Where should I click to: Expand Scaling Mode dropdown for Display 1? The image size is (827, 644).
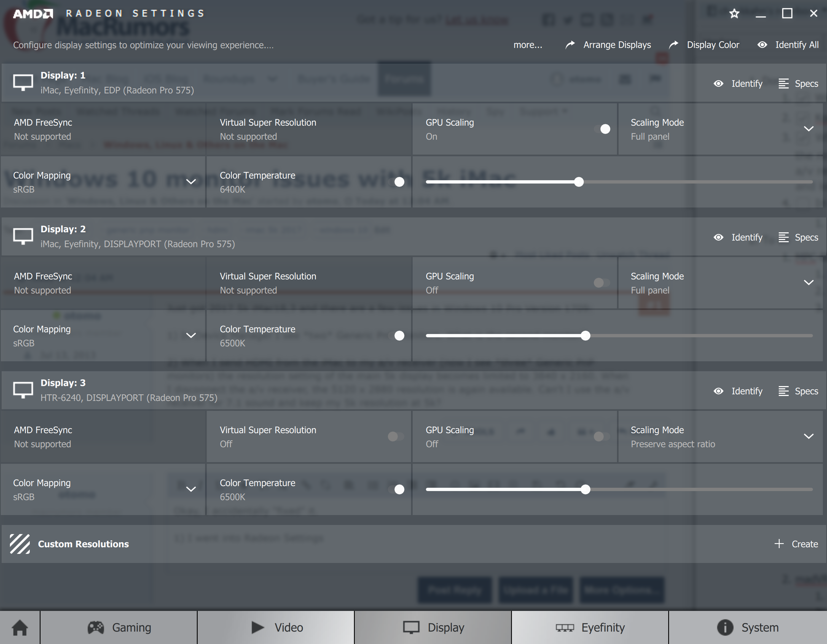tap(809, 129)
